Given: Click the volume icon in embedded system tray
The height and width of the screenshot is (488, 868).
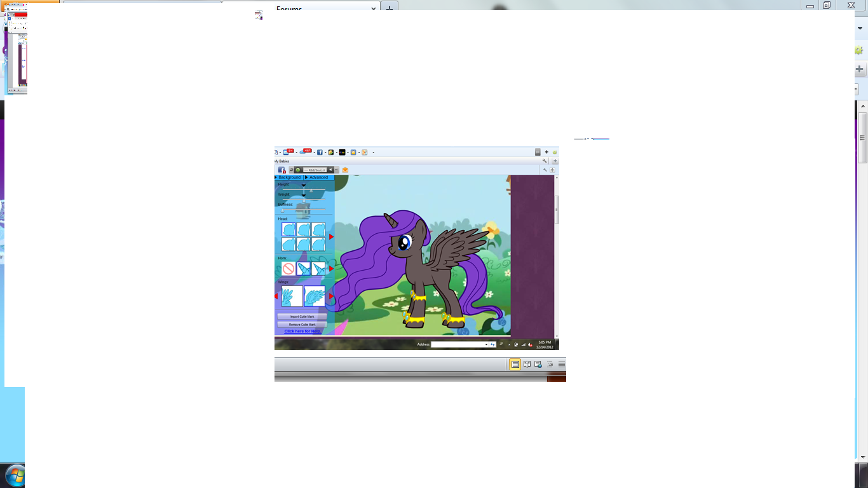Looking at the screenshot, I should pyautogui.click(x=530, y=345).
